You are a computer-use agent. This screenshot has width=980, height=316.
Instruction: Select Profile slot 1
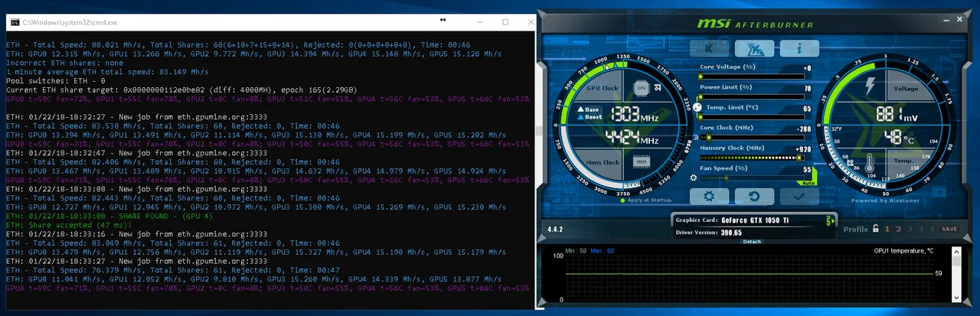[x=887, y=229]
